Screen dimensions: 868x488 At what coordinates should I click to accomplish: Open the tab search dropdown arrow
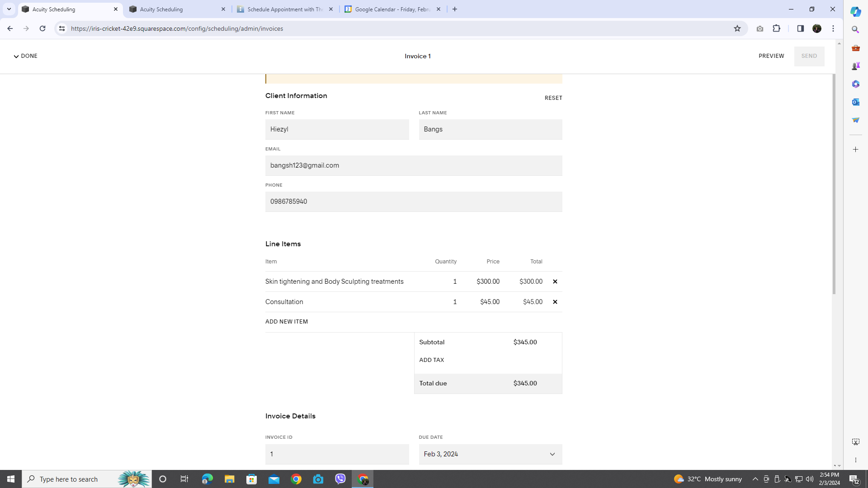9,9
